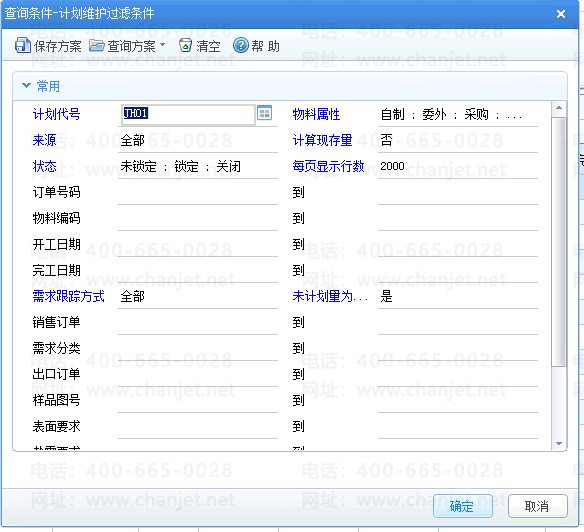This screenshot has width=584, height=532.
Task: Click the scrollbar up arrow
Action: (559, 108)
